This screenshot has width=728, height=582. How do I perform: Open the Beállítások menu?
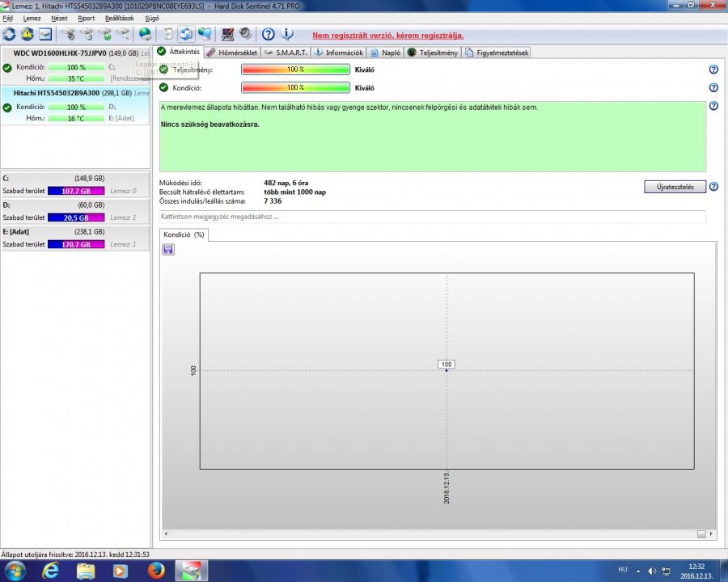pyautogui.click(x=120, y=18)
